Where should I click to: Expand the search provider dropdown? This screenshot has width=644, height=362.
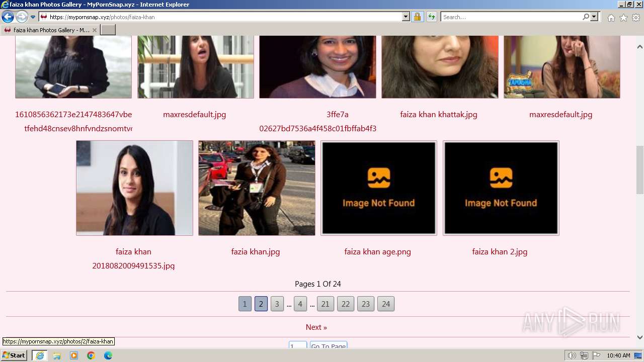[594, 17]
